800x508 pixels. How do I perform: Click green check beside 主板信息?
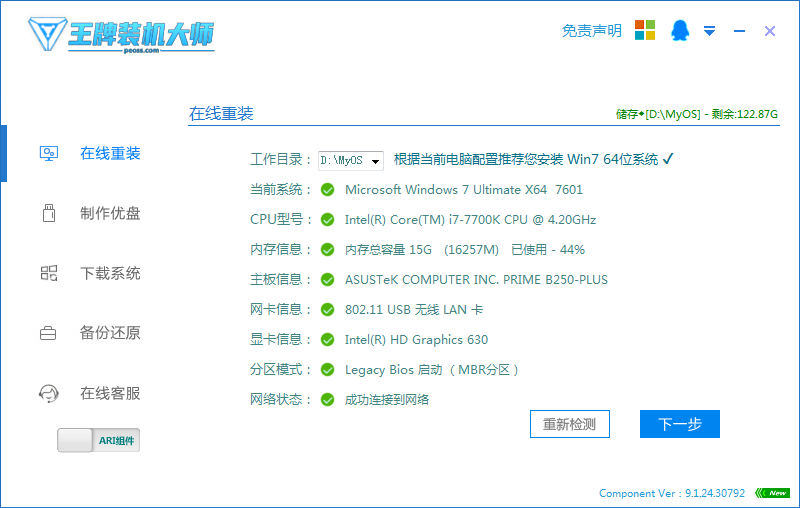pyautogui.click(x=328, y=280)
